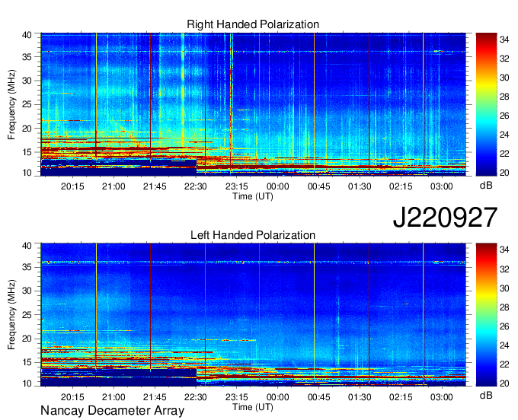Click 35 MHz tick on right-handed frequency axis
The width and height of the screenshot is (518, 420).
coord(27,57)
